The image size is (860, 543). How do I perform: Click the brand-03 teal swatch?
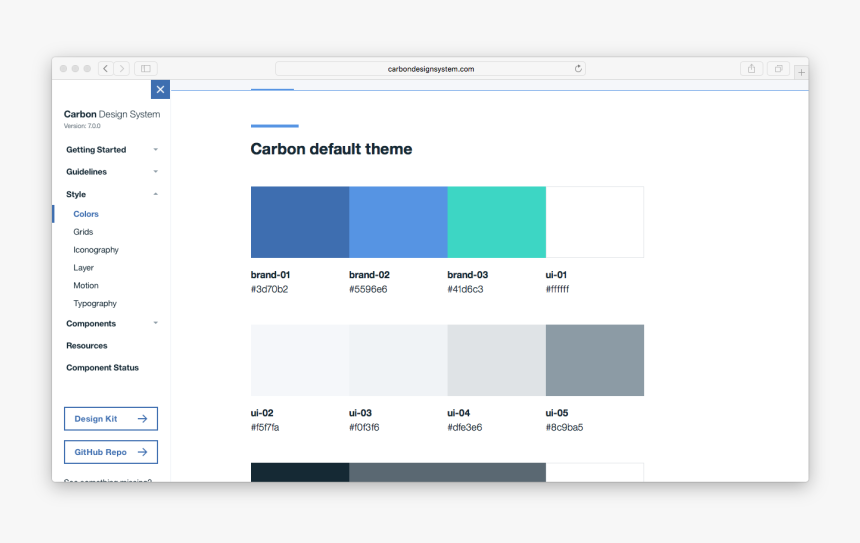click(496, 222)
